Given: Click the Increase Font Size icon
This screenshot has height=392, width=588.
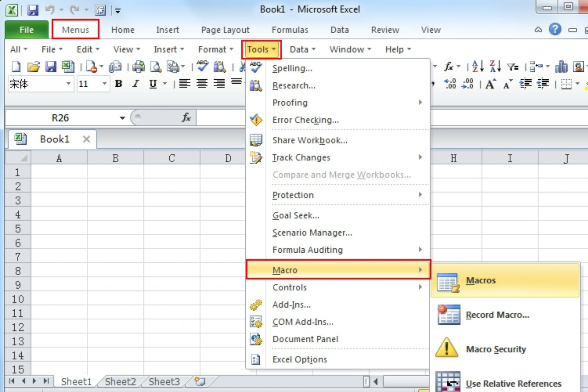Looking at the screenshot, I should click(x=491, y=84).
